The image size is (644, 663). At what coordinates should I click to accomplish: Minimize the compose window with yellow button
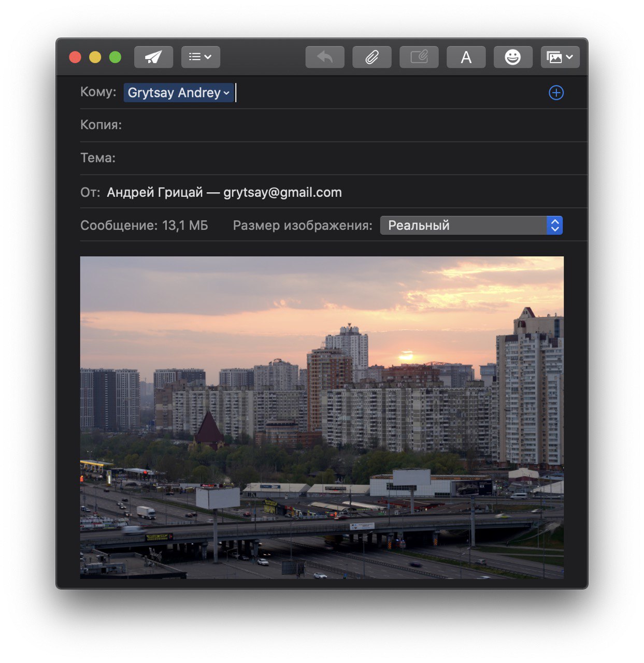[x=95, y=57]
